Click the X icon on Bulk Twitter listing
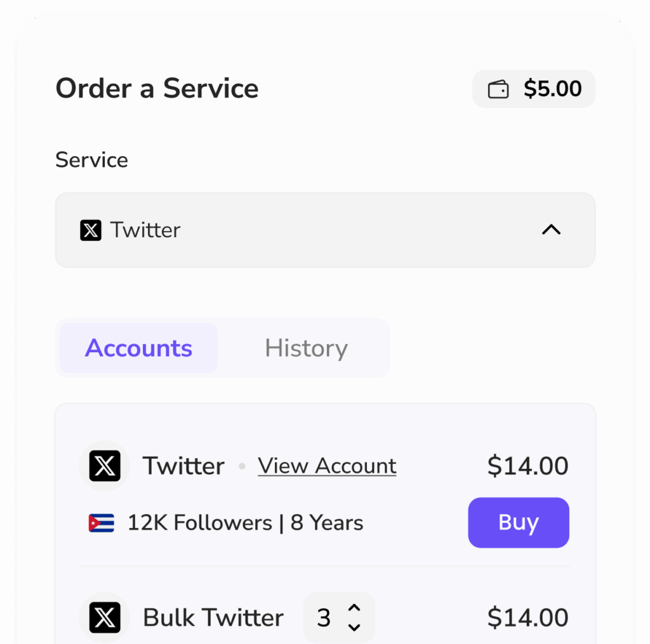 pos(105,617)
